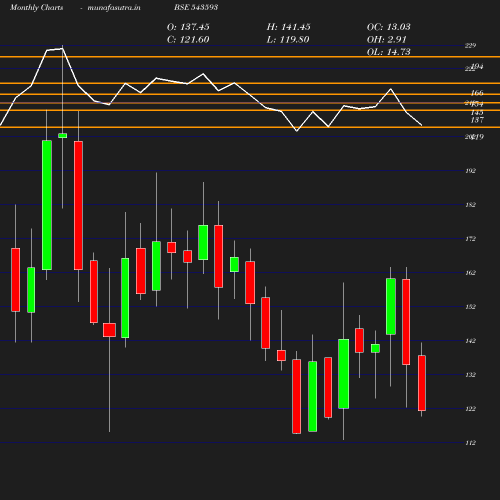
Task: Click the small green candle at chart peak
Action: [62, 135]
